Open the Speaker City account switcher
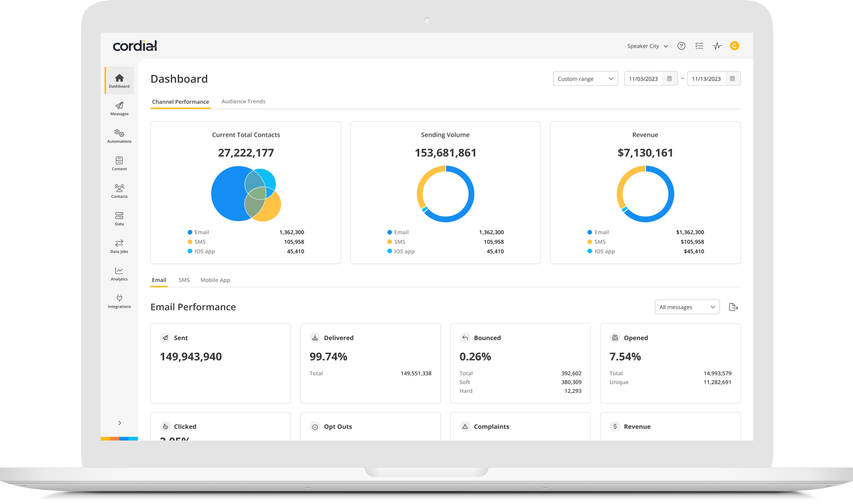 coord(647,45)
